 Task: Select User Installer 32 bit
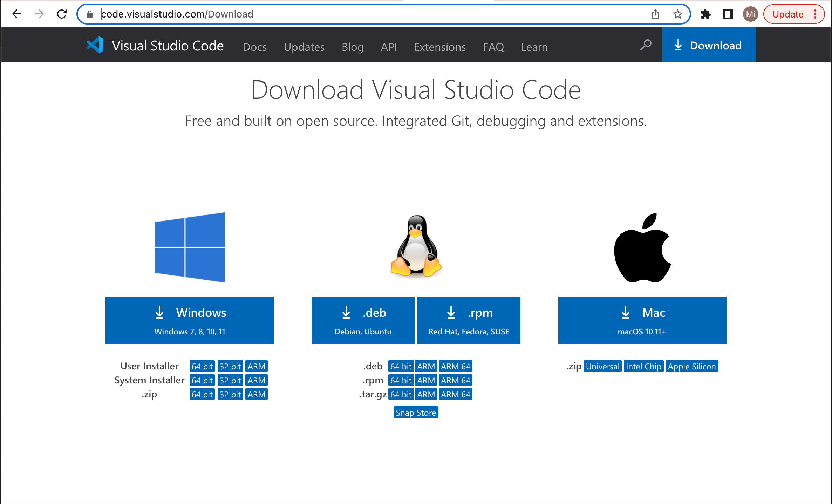pos(230,366)
